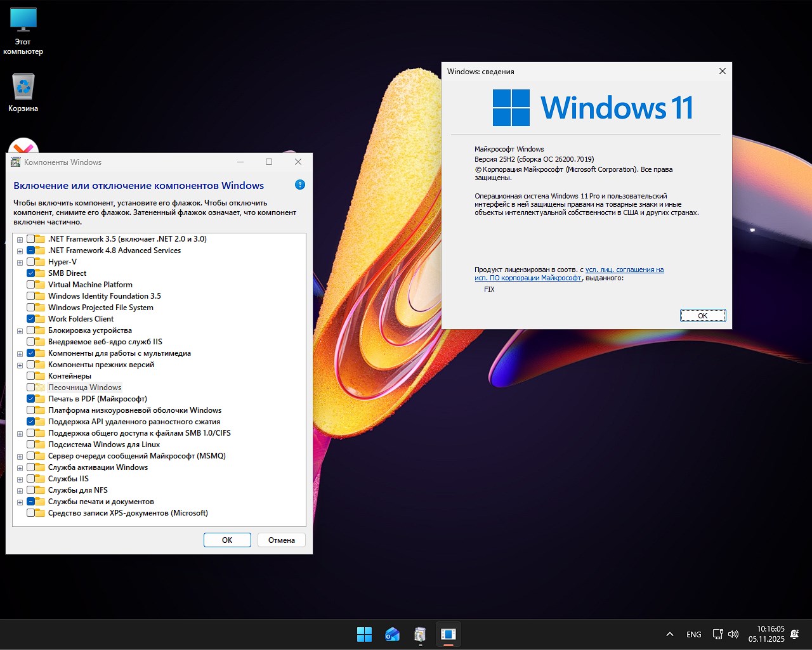Click the folder icon beside Подсистема Windows для Linux
Screen dimensions: 812x650
point(41,445)
